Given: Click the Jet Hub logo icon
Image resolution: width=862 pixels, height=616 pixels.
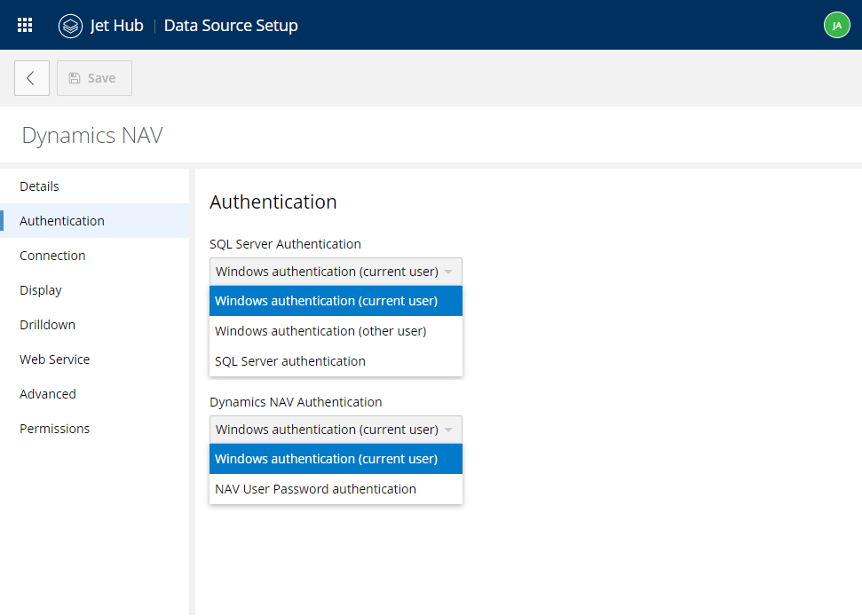Looking at the screenshot, I should (70, 26).
